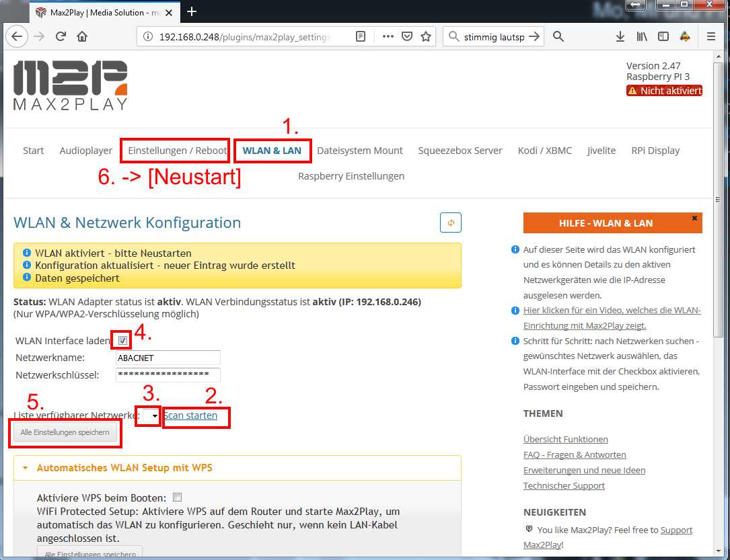
Task: Go to the browser home page
Action: tap(82, 37)
